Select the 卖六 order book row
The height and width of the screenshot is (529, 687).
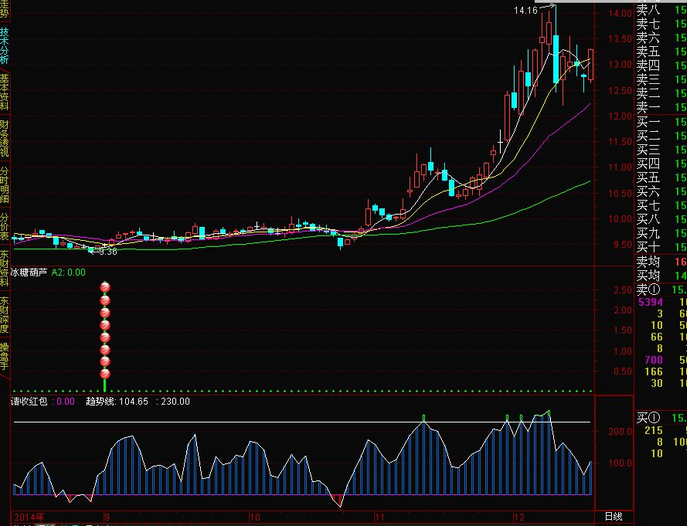pyautogui.click(x=661, y=38)
